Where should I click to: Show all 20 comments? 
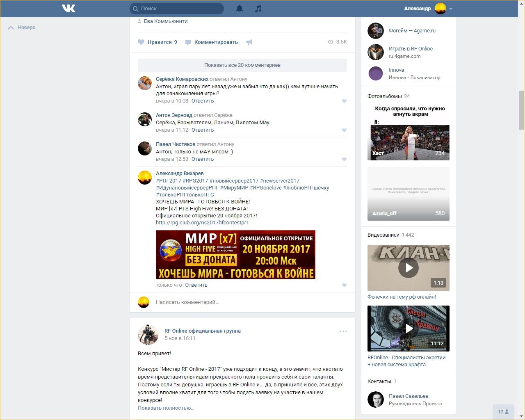coord(242,65)
